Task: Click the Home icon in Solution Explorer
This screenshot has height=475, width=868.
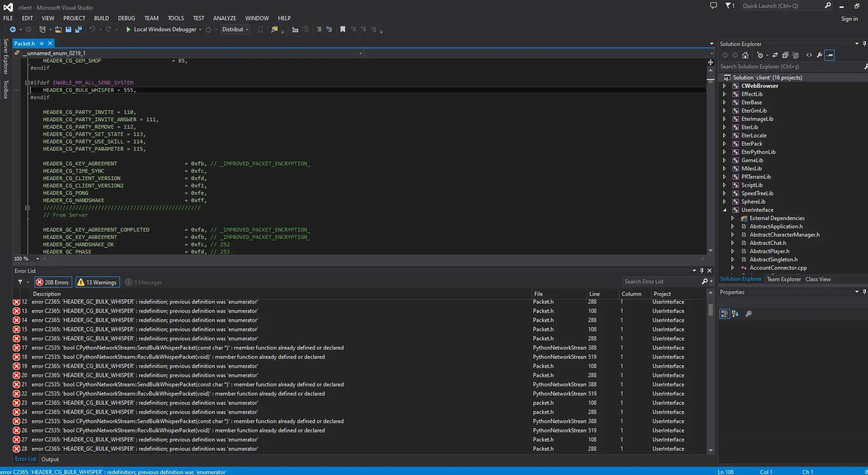Action: click(745, 55)
